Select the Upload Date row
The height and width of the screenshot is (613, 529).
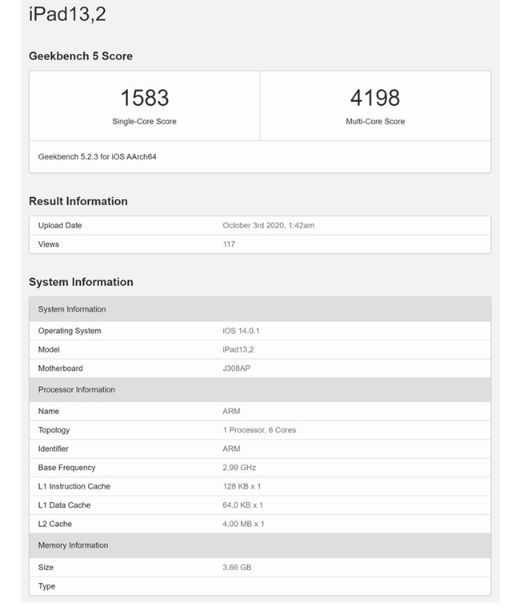(260, 226)
